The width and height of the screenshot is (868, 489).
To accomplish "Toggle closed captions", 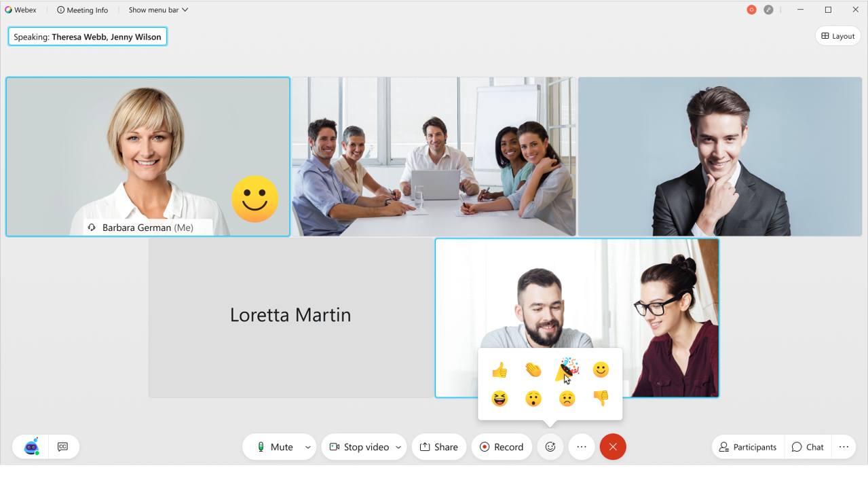I will (x=63, y=447).
